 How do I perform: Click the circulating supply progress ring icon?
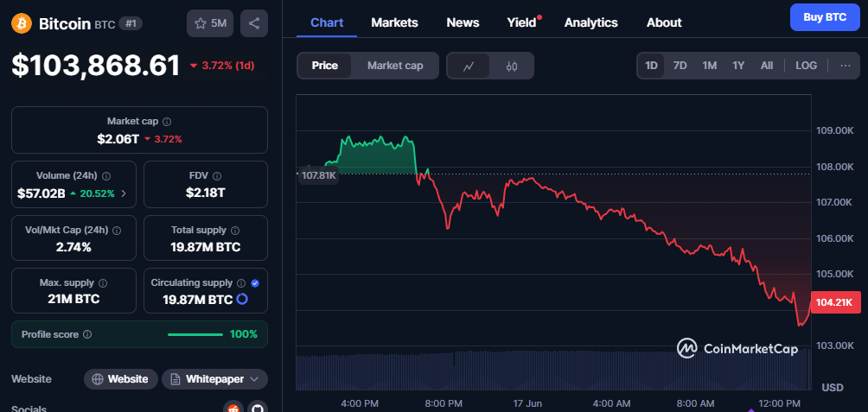click(x=242, y=299)
